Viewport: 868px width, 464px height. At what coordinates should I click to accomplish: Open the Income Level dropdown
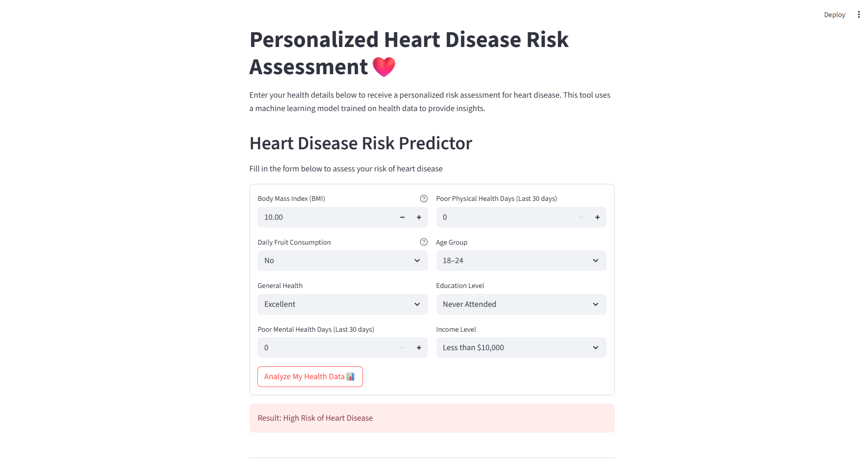click(x=521, y=348)
